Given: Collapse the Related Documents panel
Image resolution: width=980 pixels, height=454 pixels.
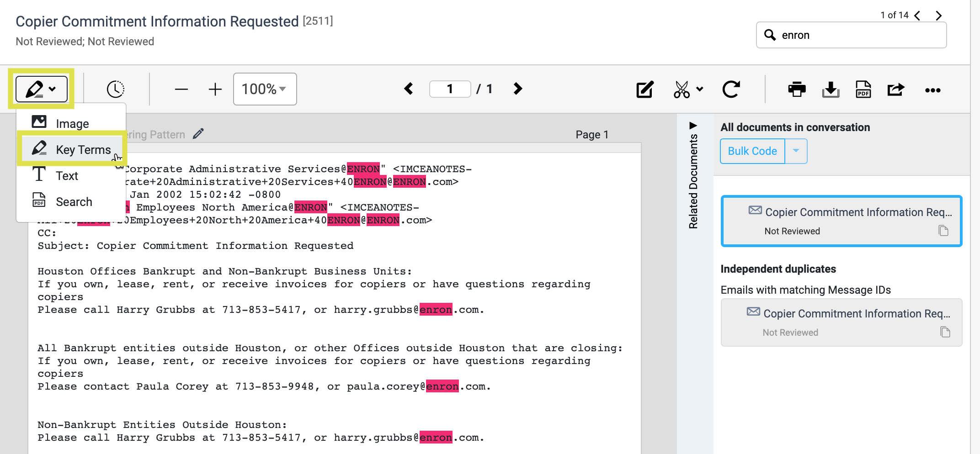Looking at the screenshot, I should [x=693, y=126].
